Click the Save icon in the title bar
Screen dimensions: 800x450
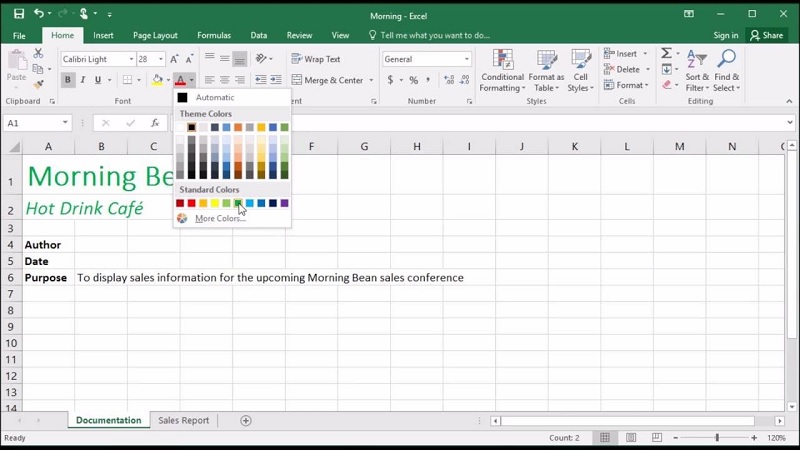coord(19,14)
